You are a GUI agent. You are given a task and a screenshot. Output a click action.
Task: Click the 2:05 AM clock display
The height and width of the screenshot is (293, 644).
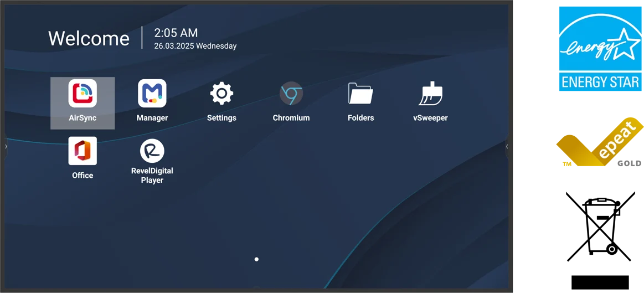(176, 33)
